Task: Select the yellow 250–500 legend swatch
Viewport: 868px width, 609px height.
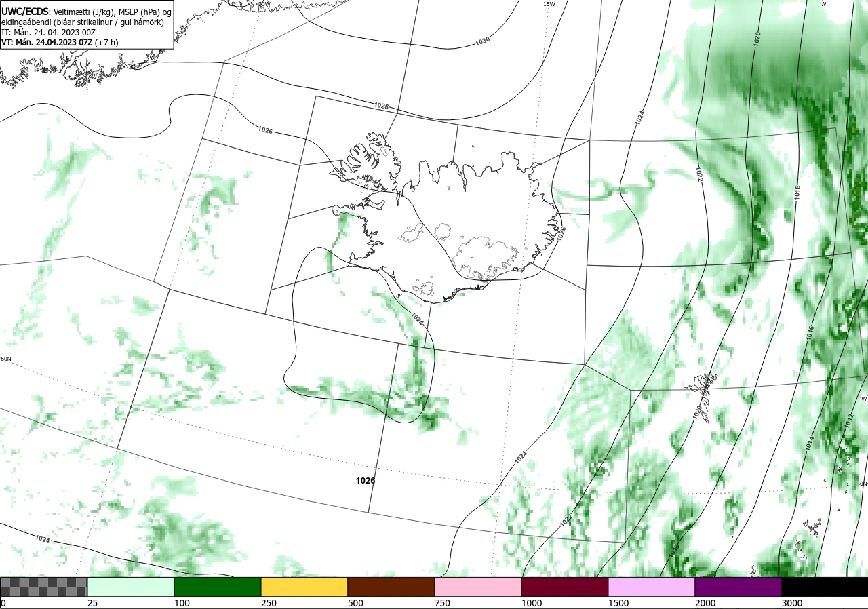Action: click(x=304, y=587)
